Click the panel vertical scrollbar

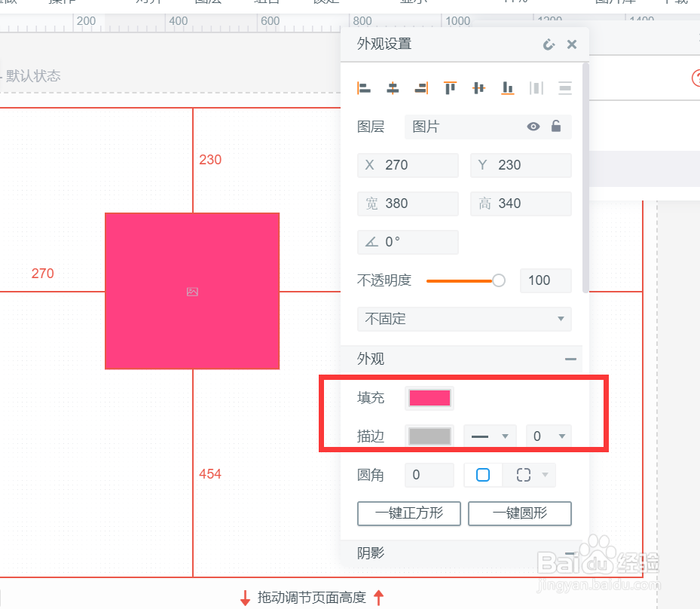(585, 179)
